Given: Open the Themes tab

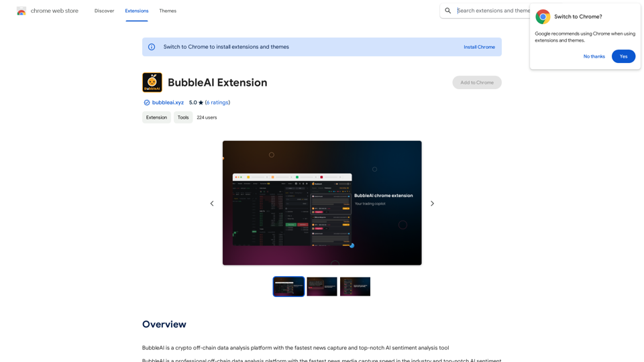Looking at the screenshot, I should (x=168, y=11).
